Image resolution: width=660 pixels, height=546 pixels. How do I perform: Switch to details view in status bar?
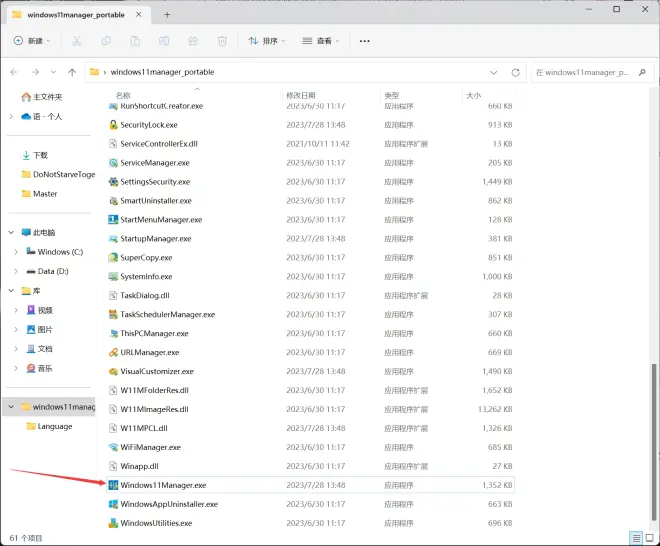click(x=636, y=538)
